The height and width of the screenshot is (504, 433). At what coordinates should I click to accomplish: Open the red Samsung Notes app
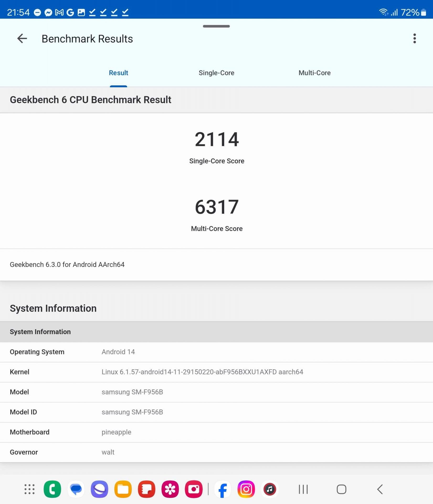coord(146,489)
